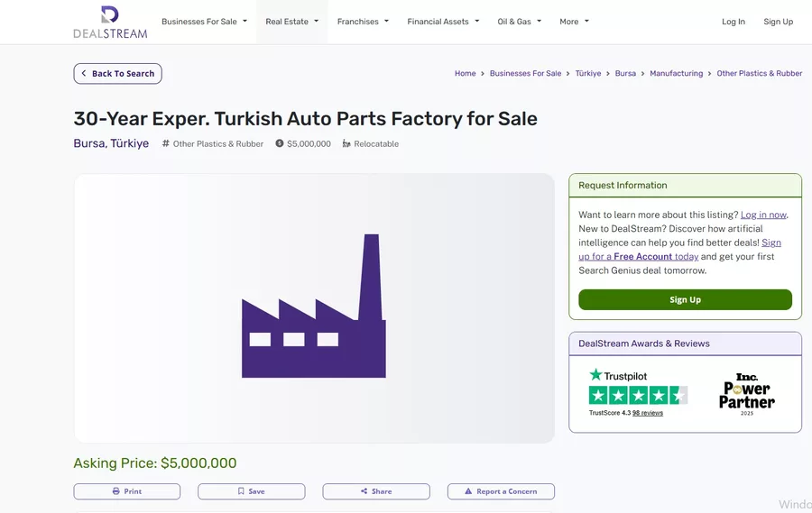Image resolution: width=812 pixels, height=513 pixels.
Task: Click the green Sign Up button
Action: pyautogui.click(x=685, y=299)
